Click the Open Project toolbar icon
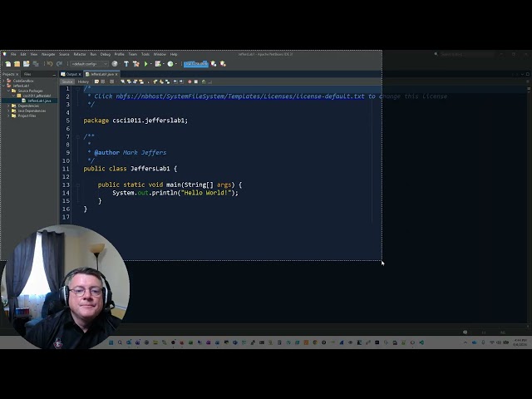Screen dimensions: 532x399 click(x=26, y=64)
